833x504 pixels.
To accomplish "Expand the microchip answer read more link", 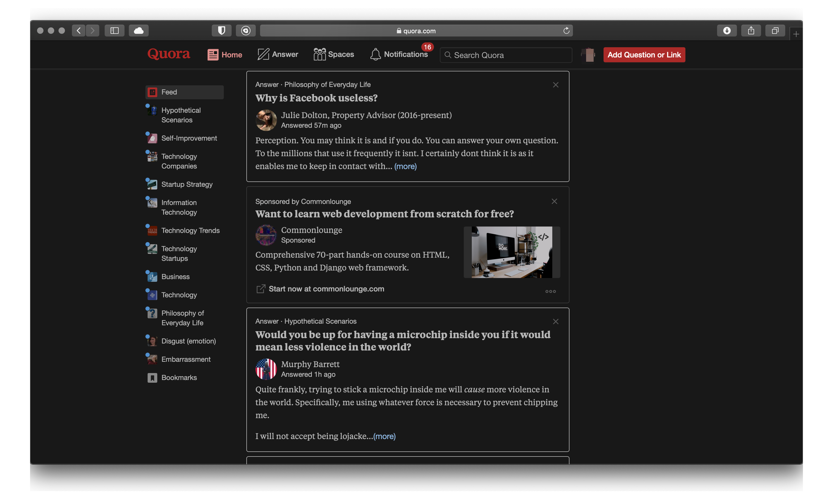I will pos(385,436).
